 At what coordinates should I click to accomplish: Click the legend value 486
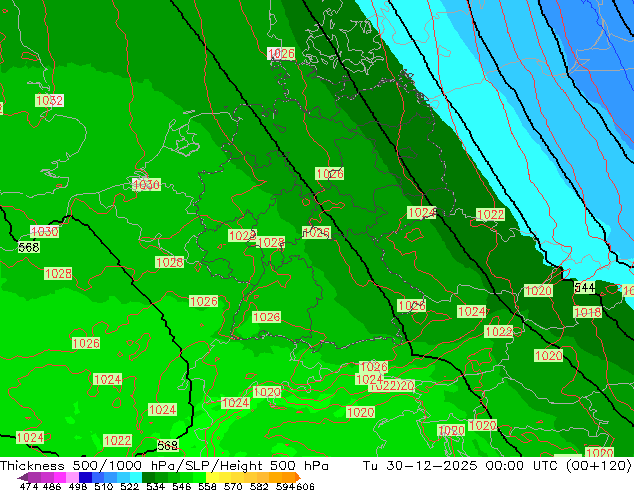point(52,486)
